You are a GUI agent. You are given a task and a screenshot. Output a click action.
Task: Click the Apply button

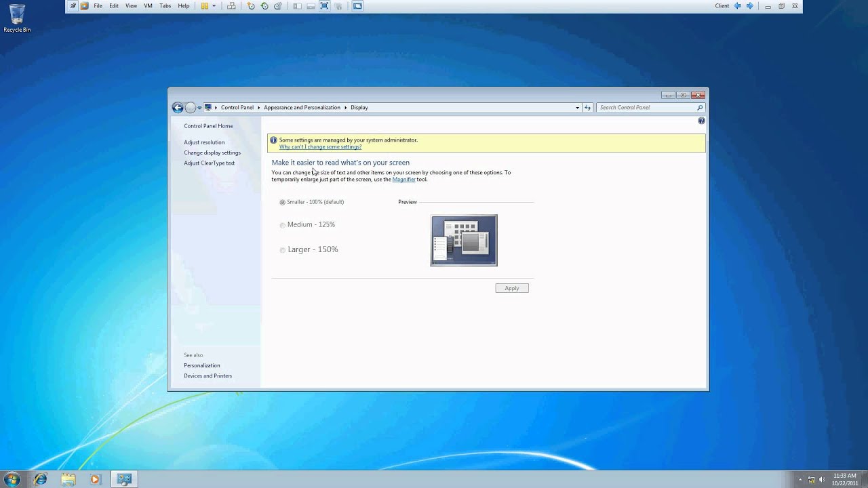[512, 288]
